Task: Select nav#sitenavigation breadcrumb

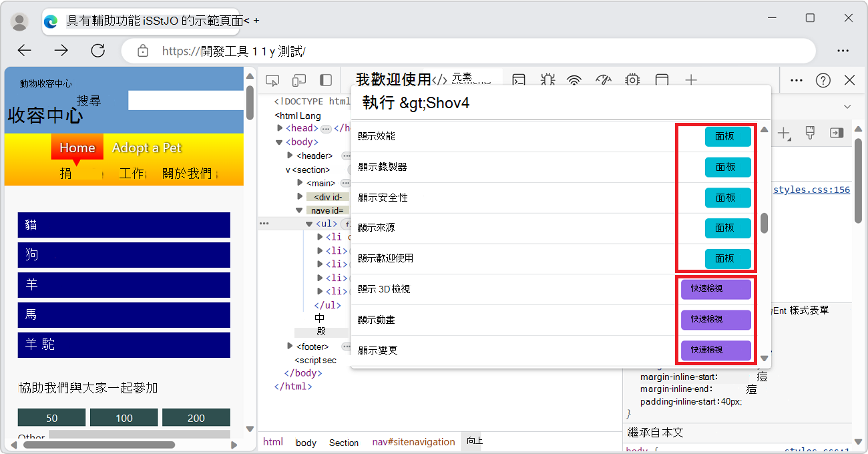Action: [x=413, y=442]
